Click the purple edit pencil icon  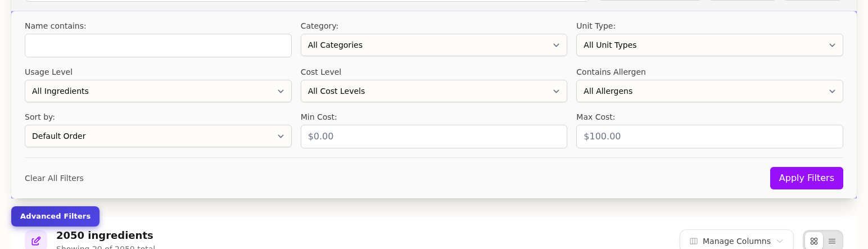point(36,241)
